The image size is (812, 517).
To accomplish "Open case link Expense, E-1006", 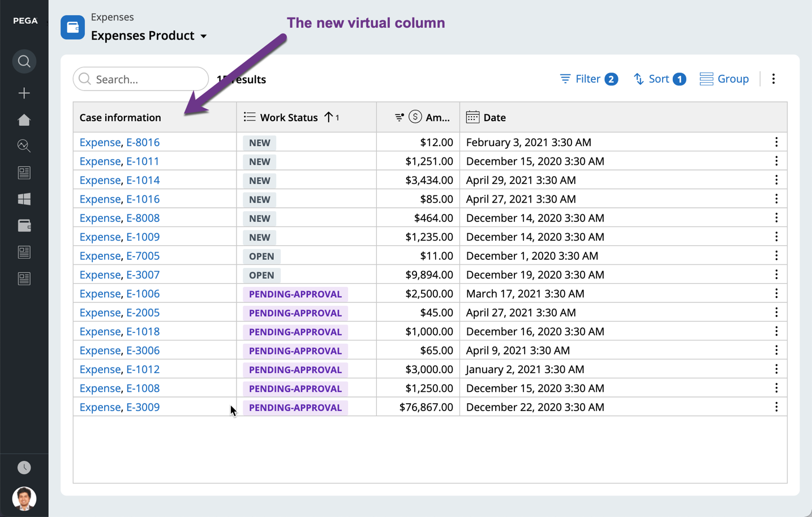I will [119, 293].
